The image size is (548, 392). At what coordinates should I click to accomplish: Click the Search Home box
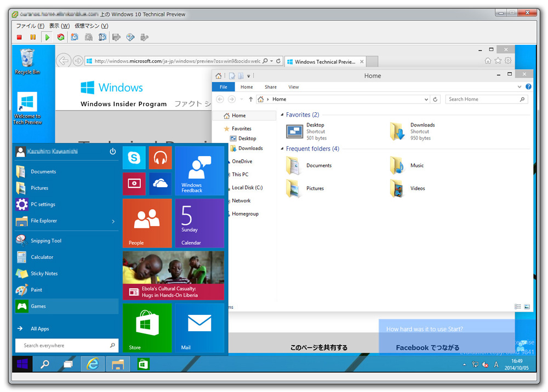coord(487,99)
